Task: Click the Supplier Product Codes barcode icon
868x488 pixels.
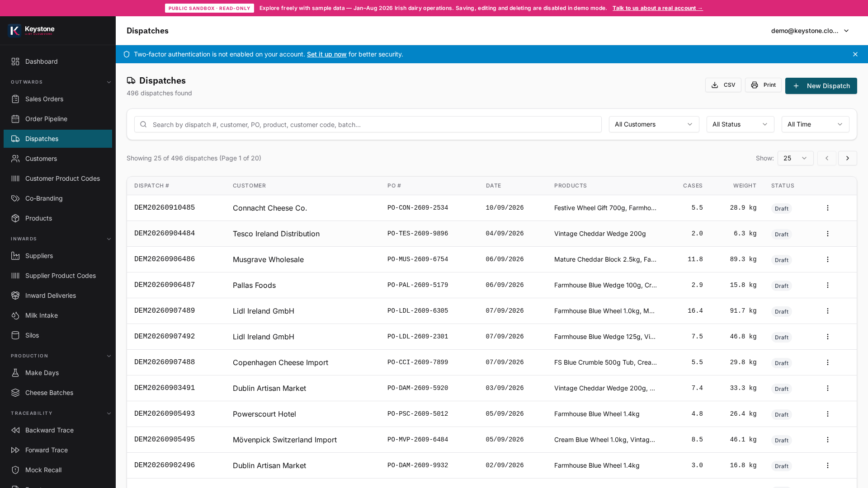Action: point(15,276)
